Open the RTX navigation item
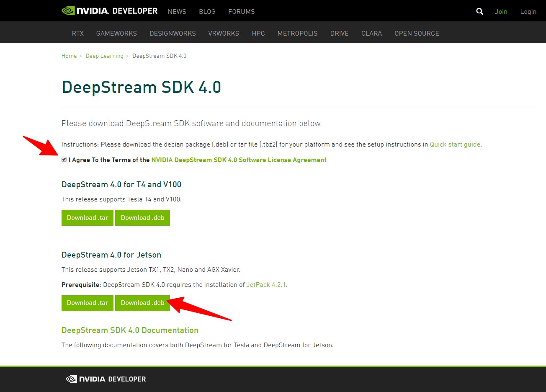This screenshot has width=546, height=392. [78, 34]
